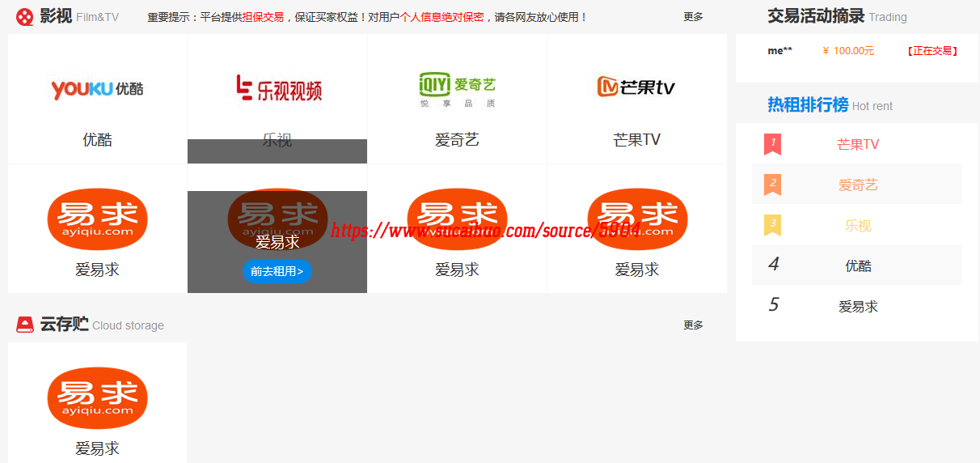Click rank 3 yellow ribbon badge
The image size is (980, 463).
772,225
